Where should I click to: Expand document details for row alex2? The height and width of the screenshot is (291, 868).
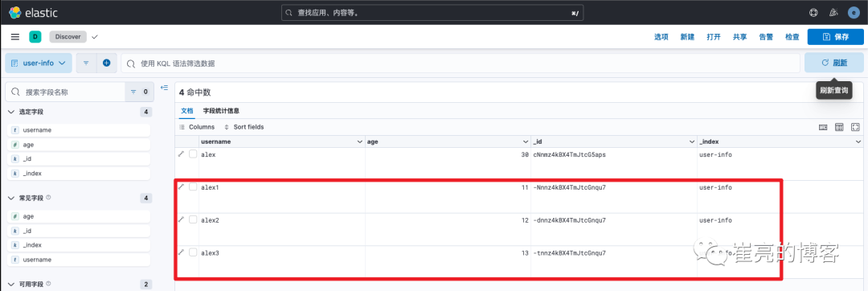(181, 219)
